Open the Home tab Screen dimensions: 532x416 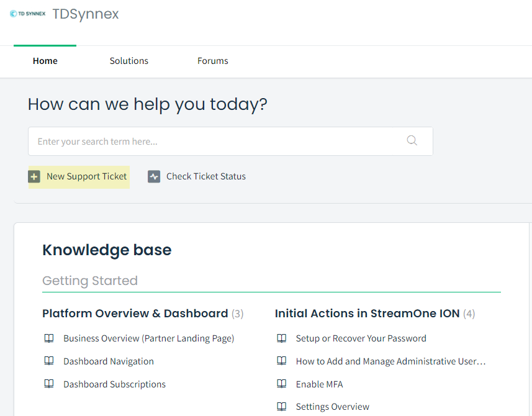pos(45,61)
